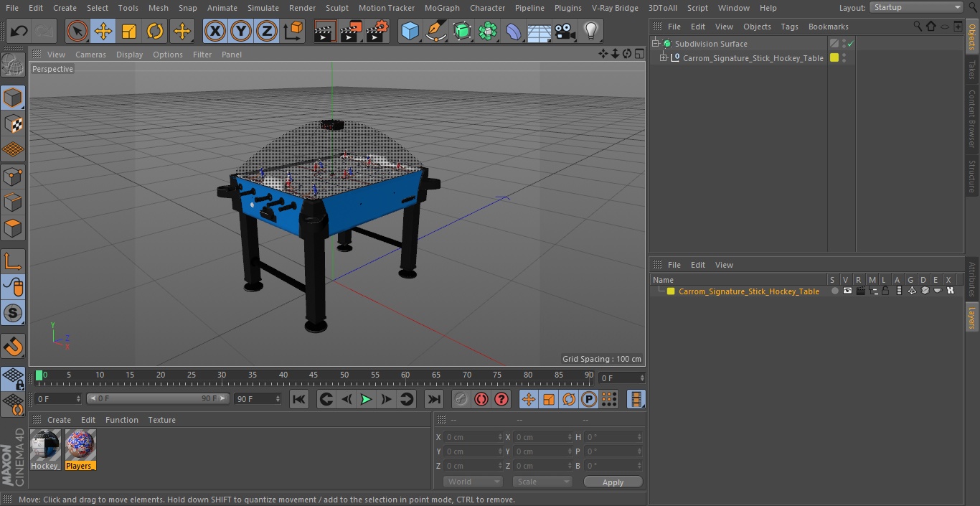Open the Scale mode dropdown
Viewport: 980px width, 506px height.
(542, 482)
